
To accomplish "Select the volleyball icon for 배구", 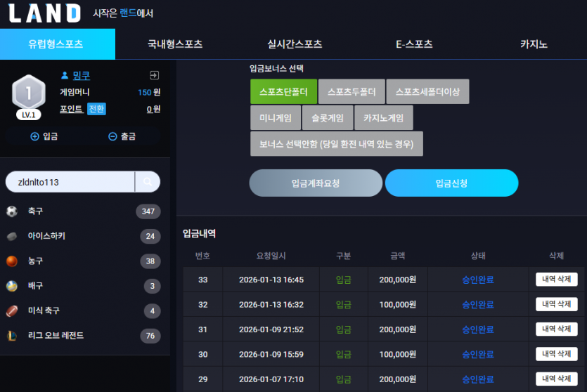I will [12, 286].
